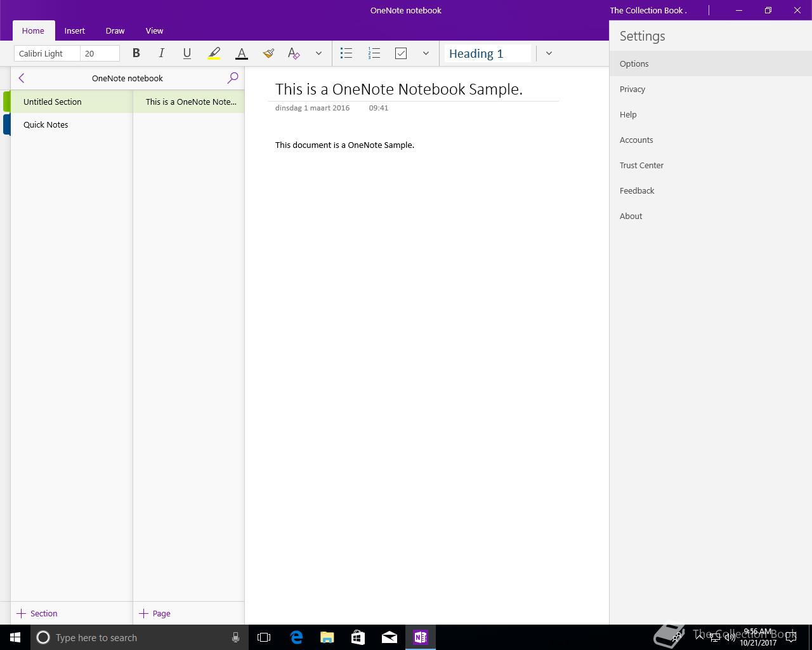The height and width of the screenshot is (650, 812).
Task: Open the Draw ribbon tab
Action: pyautogui.click(x=115, y=30)
